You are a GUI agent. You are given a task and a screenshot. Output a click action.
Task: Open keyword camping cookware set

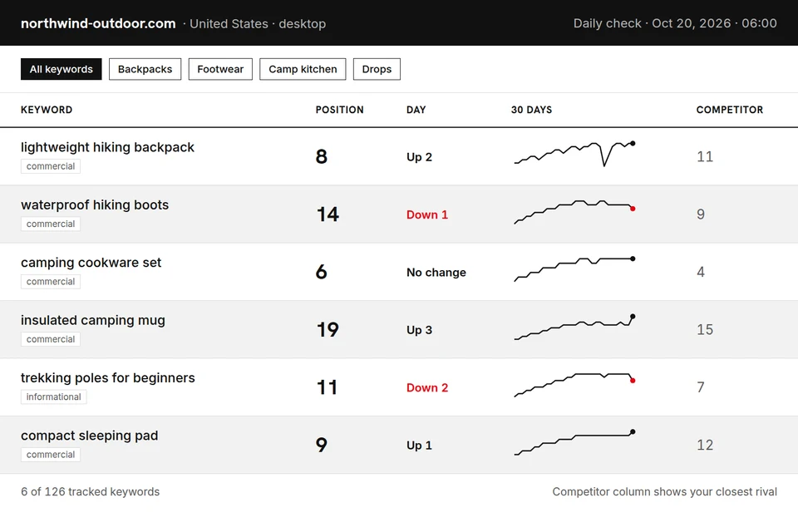[x=91, y=263]
